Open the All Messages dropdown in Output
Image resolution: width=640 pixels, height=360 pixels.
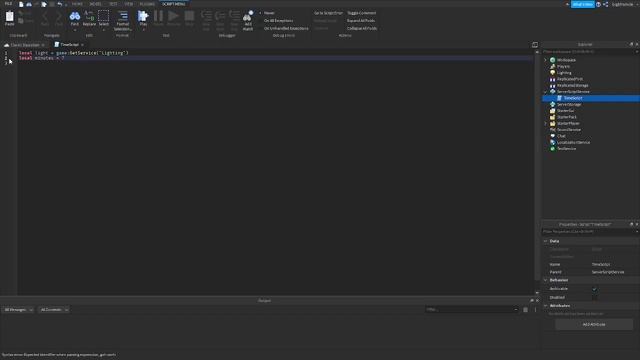click(x=18, y=310)
